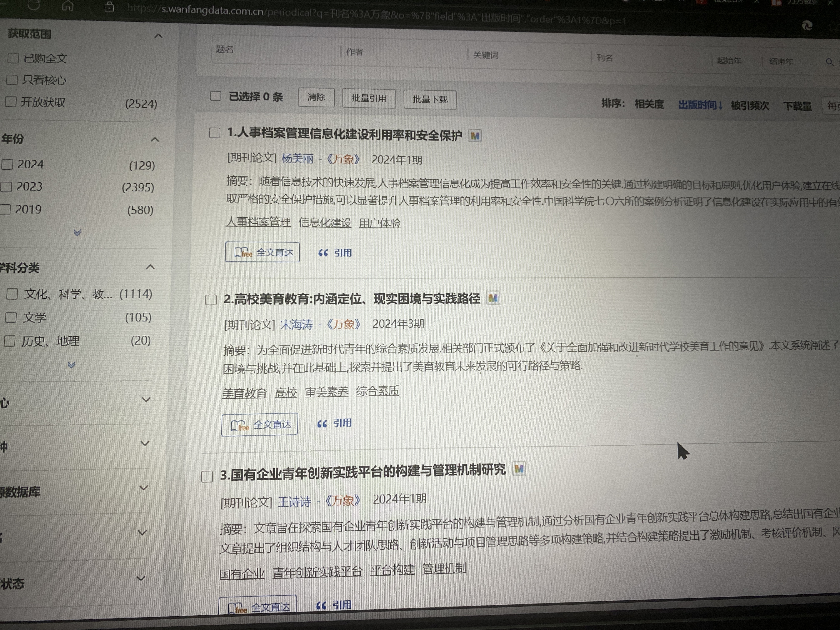Check the 2024 year filter
Screen dimensions: 840x630
(x=7, y=164)
